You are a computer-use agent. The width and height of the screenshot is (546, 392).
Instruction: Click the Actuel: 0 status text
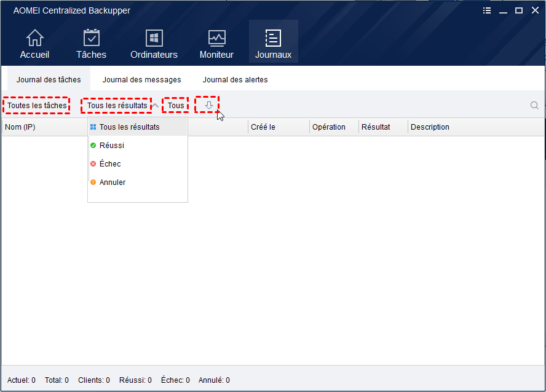(22, 380)
